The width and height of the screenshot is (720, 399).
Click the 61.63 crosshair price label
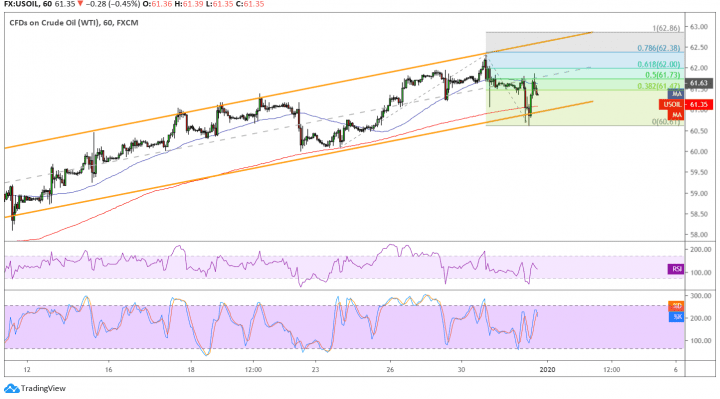[699, 83]
